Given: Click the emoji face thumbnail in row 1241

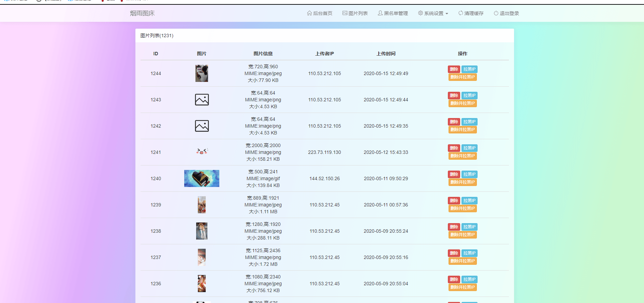Looking at the screenshot, I should [202, 151].
